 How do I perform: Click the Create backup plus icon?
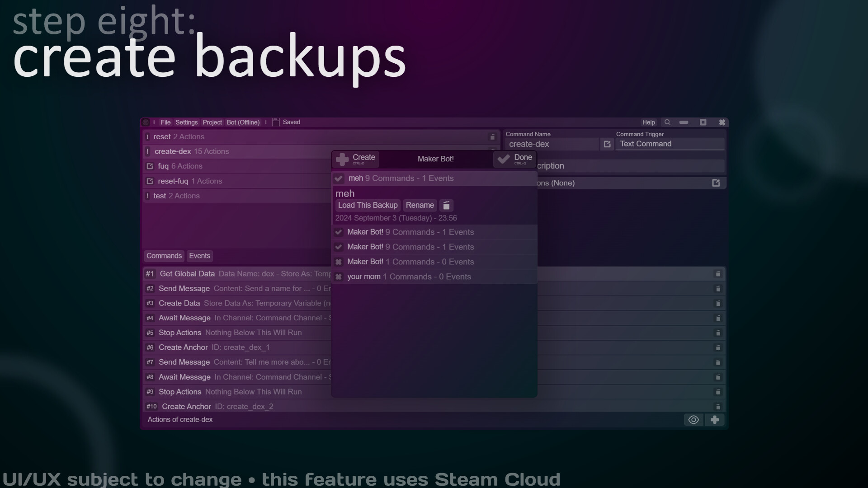(x=342, y=159)
